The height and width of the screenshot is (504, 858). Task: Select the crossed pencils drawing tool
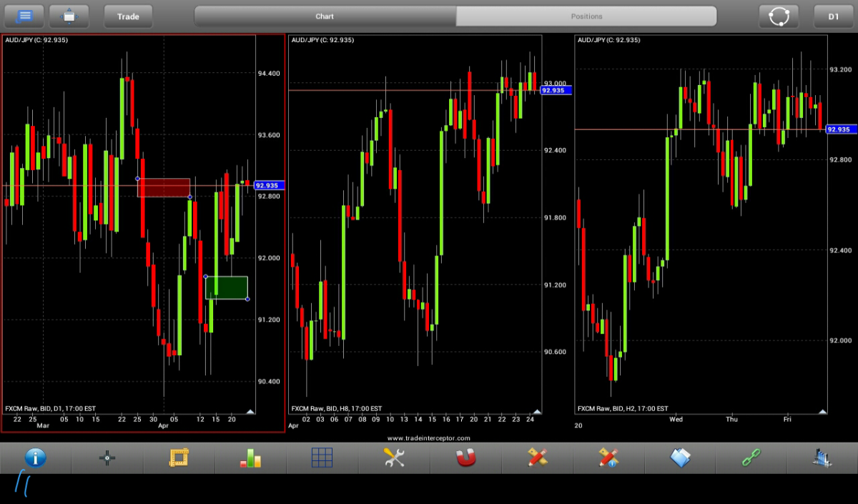coord(537,458)
